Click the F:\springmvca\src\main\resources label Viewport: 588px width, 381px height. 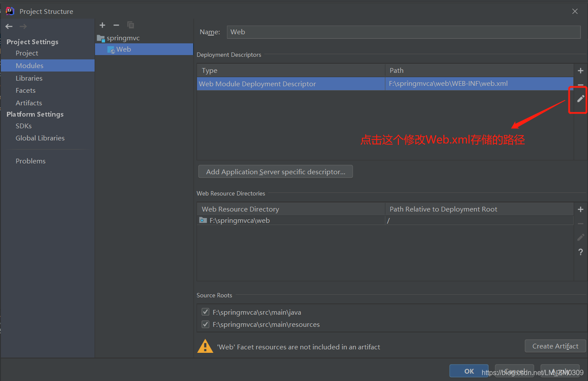click(x=266, y=324)
